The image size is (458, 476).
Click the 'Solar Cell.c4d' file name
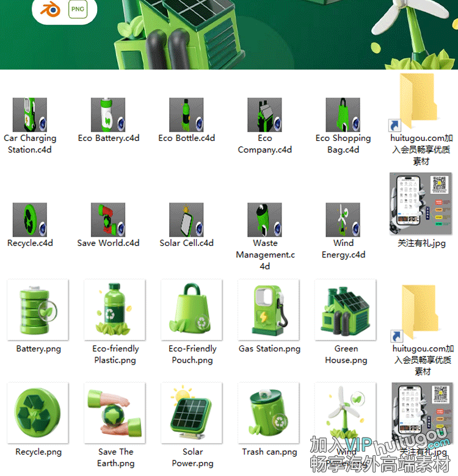point(186,243)
